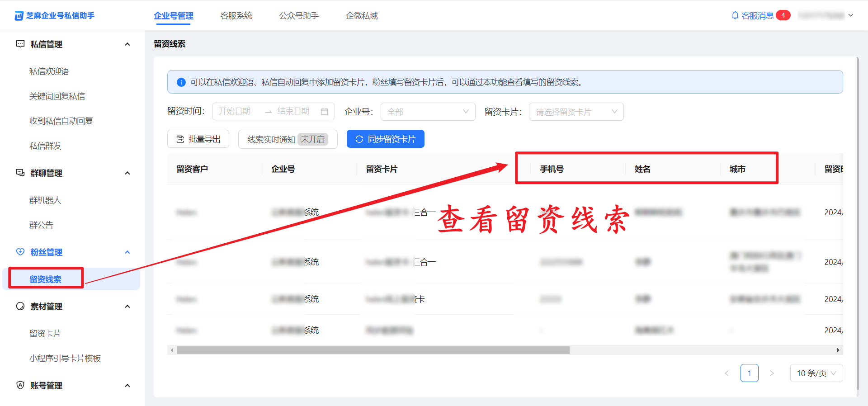Click the sync icon on 同步留资卡片
This screenshot has height=406, width=868.
[x=359, y=139]
